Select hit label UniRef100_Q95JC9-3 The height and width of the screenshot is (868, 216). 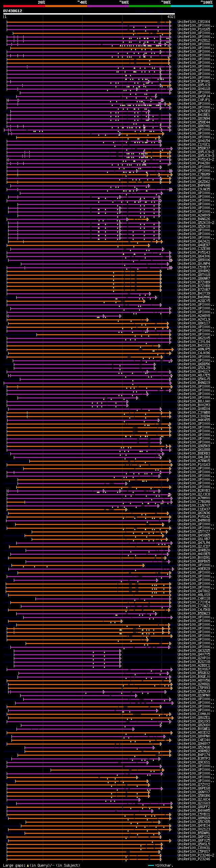[196, 156]
